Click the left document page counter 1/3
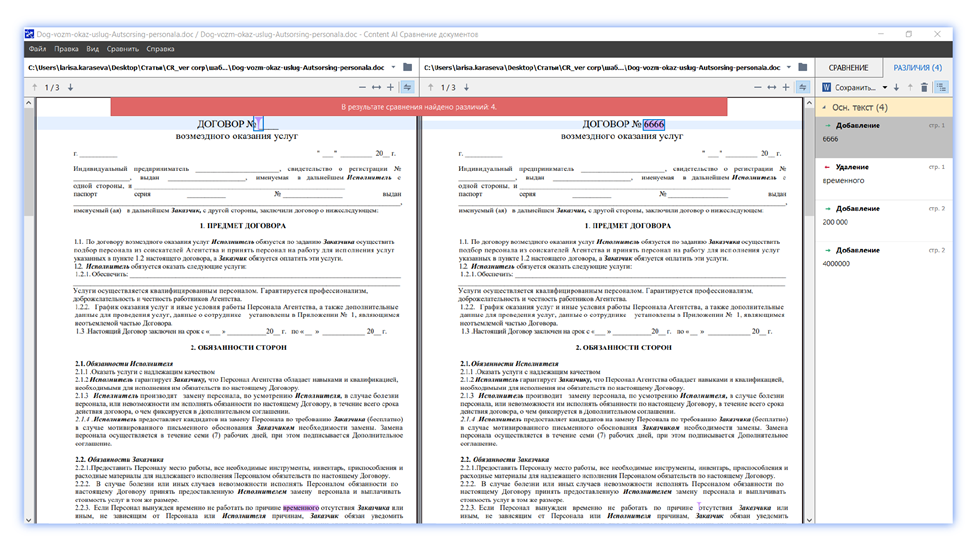The height and width of the screenshot is (546, 974). coord(52,88)
